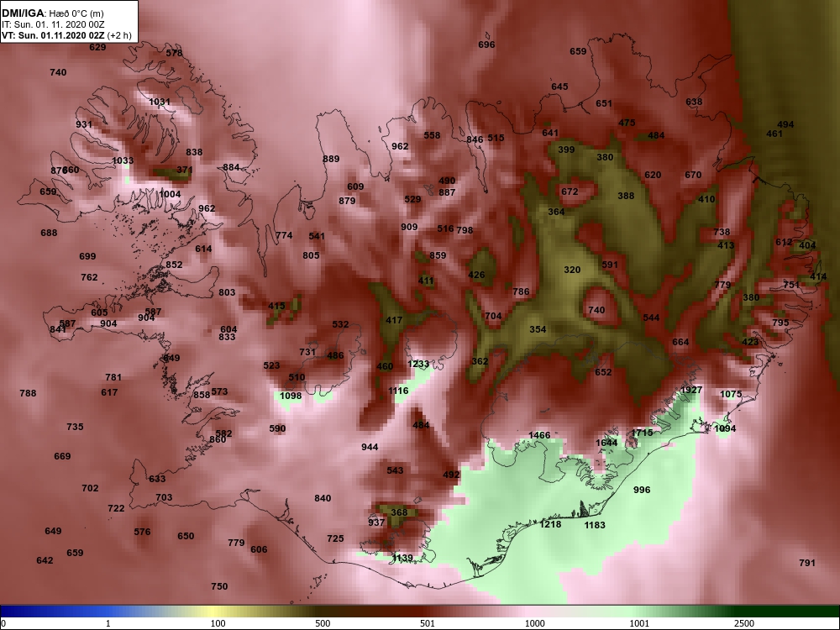The image size is (840, 630).
Task: Select the map value 368
Action: click(399, 512)
